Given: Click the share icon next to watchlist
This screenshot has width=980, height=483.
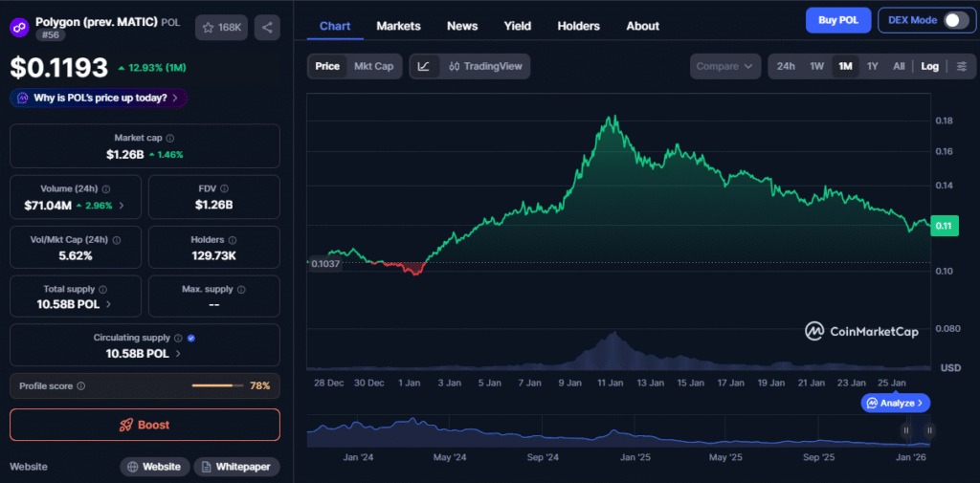Looking at the screenshot, I should click(267, 28).
